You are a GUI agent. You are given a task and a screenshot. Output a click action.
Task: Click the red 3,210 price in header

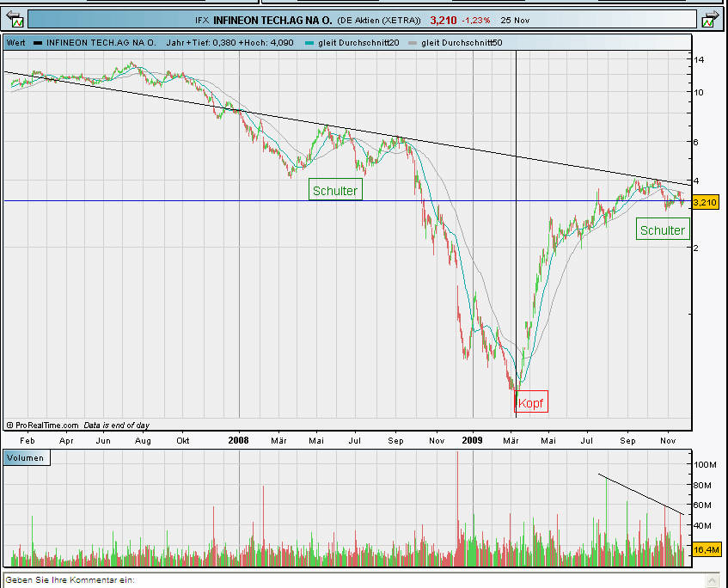443,21
